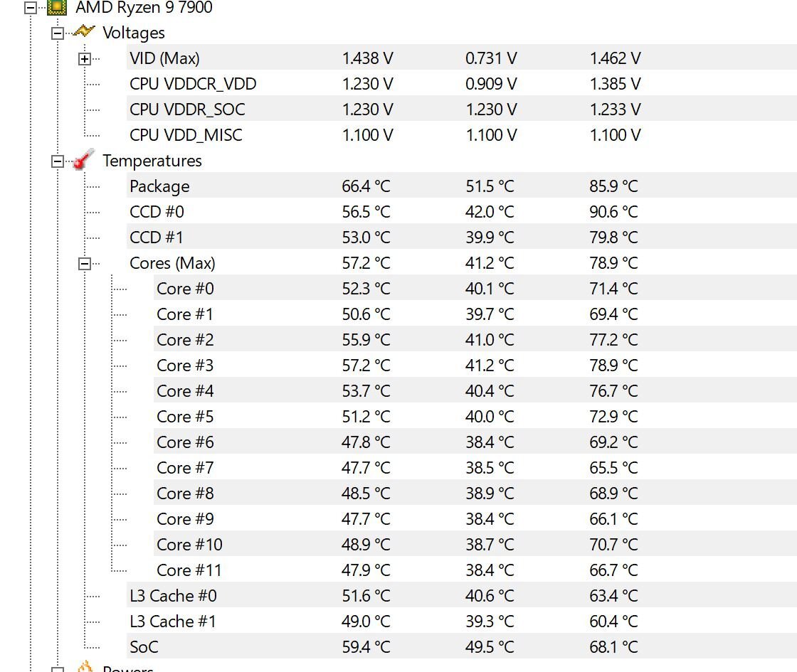Select the Core #2 row

pos(475,339)
